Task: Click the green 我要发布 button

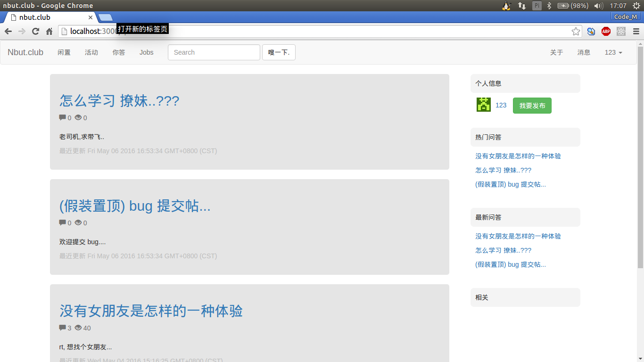Action: (532, 106)
